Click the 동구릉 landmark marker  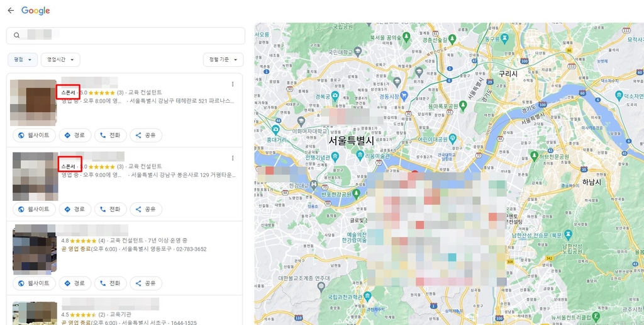click(x=505, y=38)
